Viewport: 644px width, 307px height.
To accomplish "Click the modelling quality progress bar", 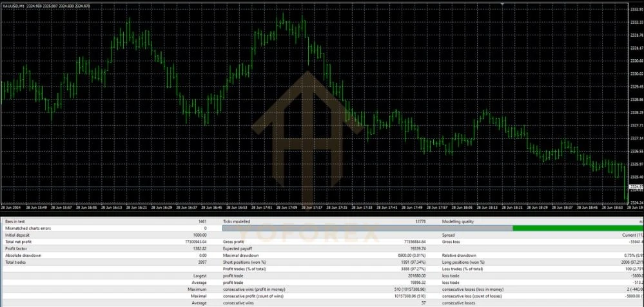I will pos(433,228).
